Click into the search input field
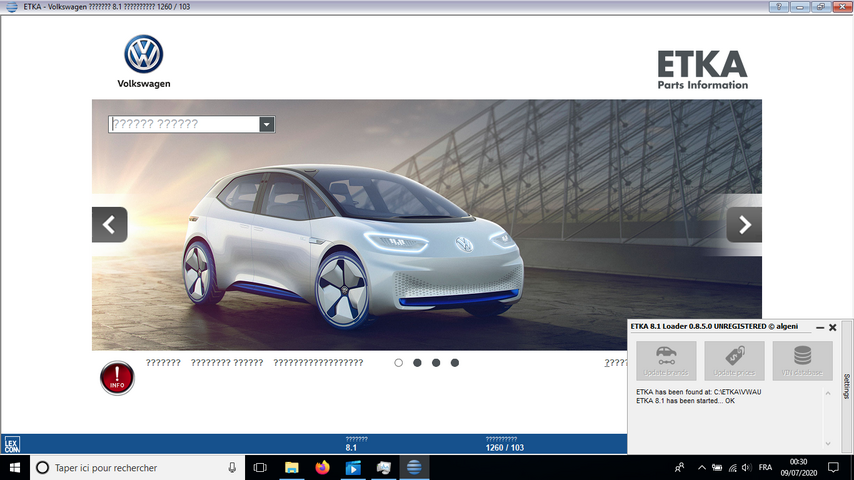854x480 pixels. 184,124
